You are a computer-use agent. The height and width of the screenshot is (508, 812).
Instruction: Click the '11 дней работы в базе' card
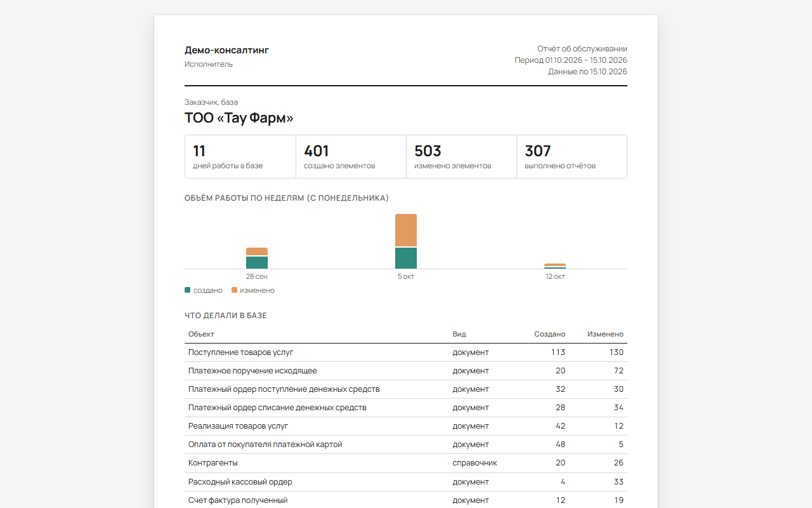tap(240, 157)
